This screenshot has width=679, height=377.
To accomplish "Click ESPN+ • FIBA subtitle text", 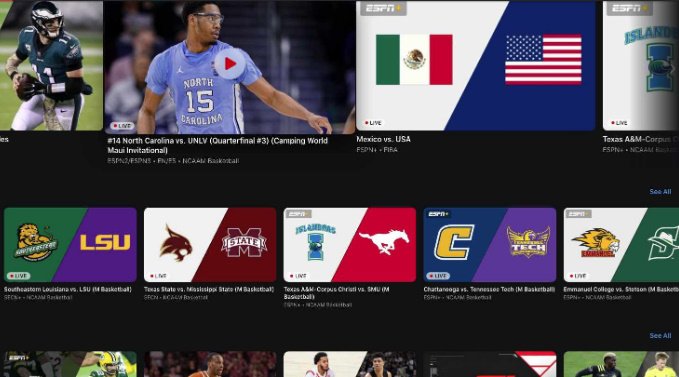I will coord(377,150).
